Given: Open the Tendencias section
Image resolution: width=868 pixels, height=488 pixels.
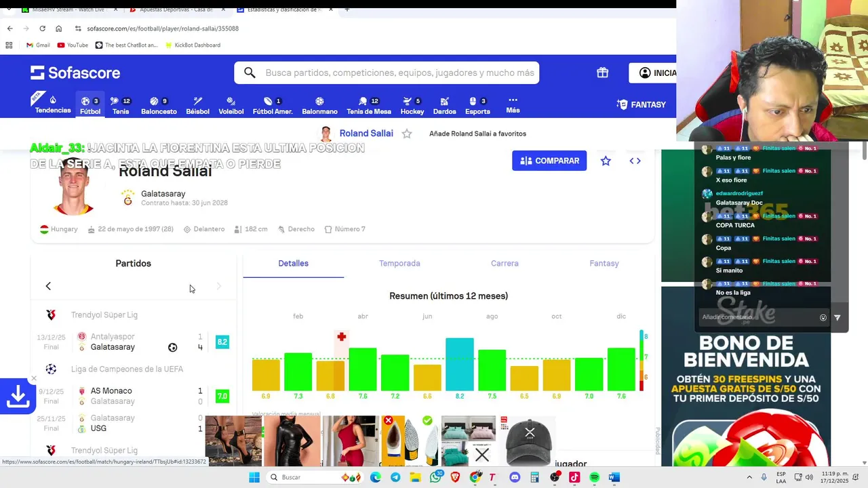Looking at the screenshot, I should click(53, 104).
